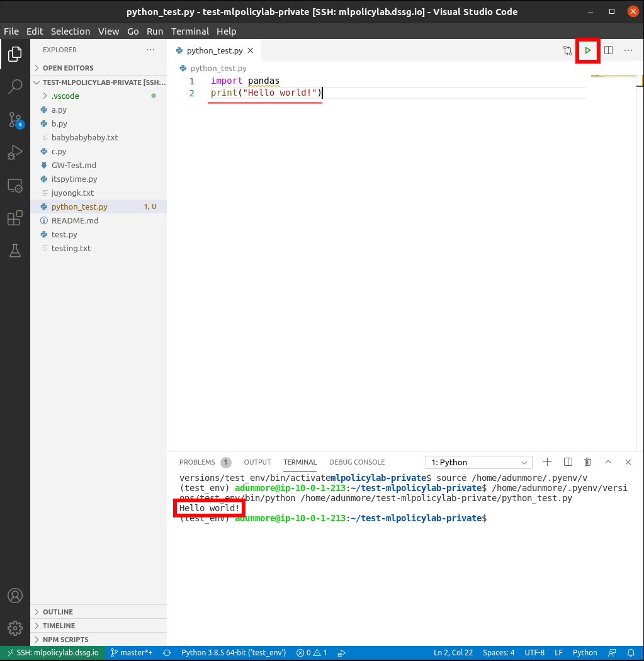This screenshot has height=661, width=644.
Task: Click the synchronize changes icon in status bar
Action: (x=167, y=653)
